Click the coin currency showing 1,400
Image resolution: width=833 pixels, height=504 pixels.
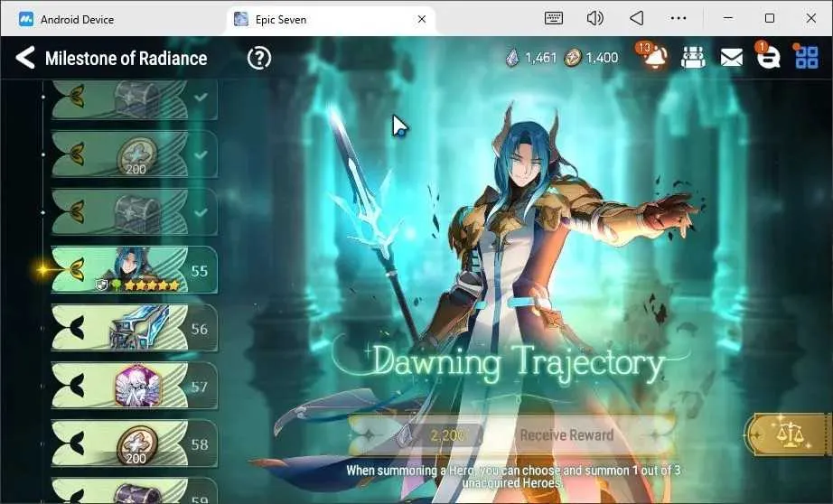pos(591,58)
